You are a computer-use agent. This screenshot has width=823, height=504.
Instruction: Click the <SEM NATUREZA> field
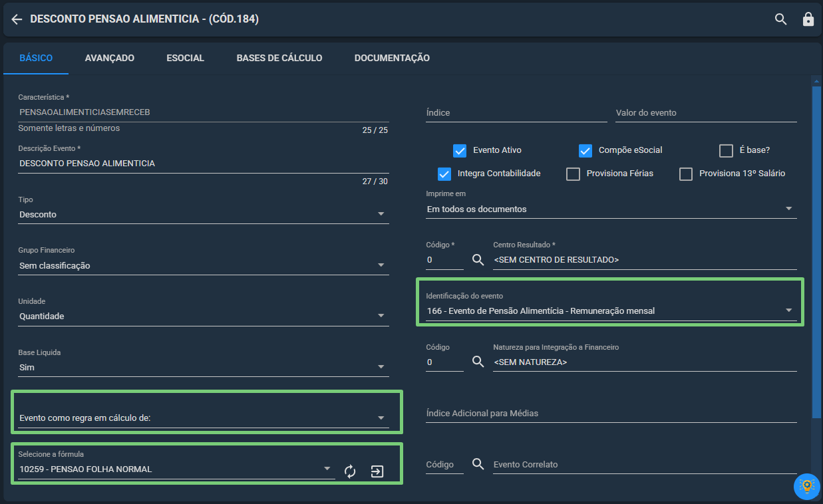645,362
